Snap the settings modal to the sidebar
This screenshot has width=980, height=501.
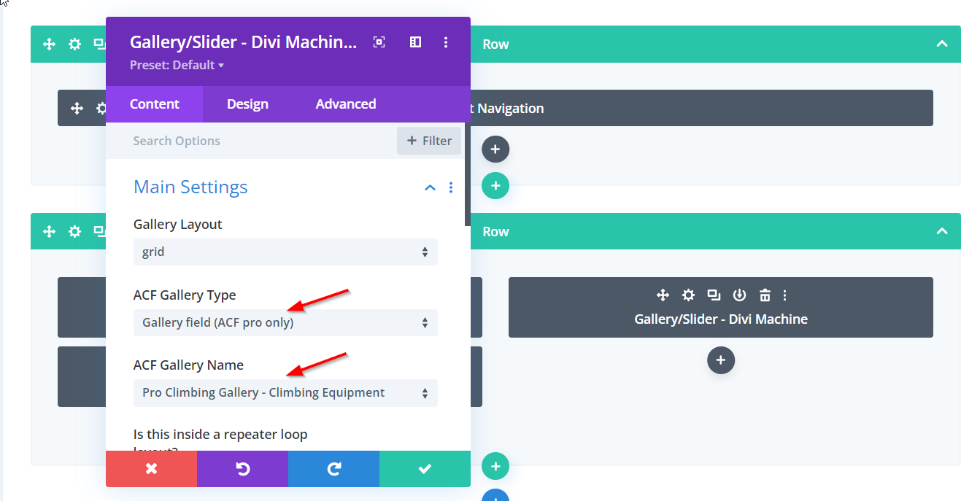415,42
